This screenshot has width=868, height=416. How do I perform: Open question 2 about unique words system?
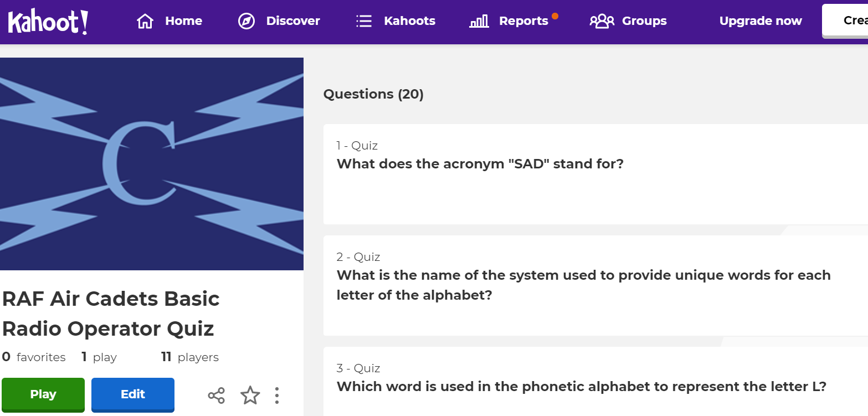[x=595, y=285]
